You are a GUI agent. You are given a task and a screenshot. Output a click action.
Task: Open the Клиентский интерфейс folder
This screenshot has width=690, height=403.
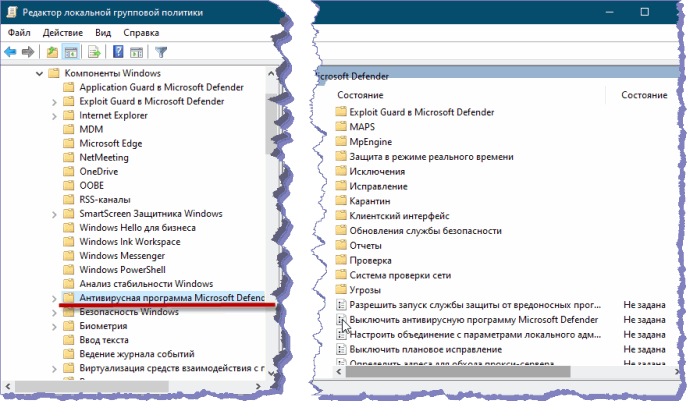pos(399,216)
